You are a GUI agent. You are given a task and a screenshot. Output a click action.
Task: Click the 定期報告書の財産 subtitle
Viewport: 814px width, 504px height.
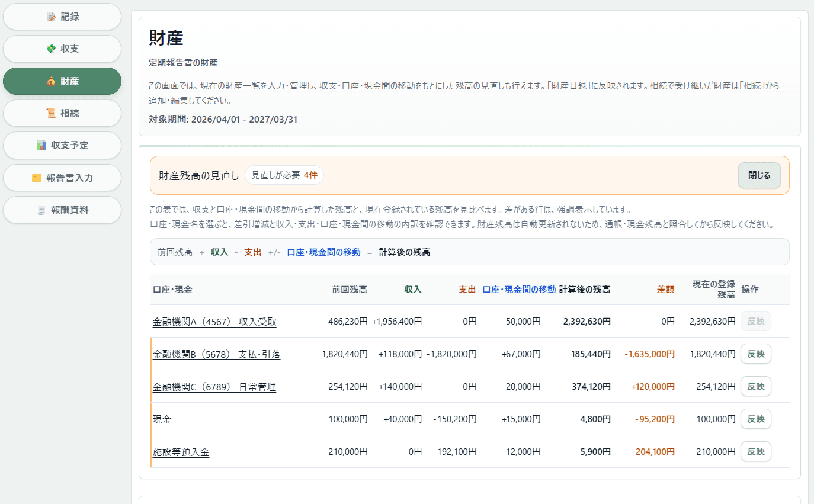[183, 63]
